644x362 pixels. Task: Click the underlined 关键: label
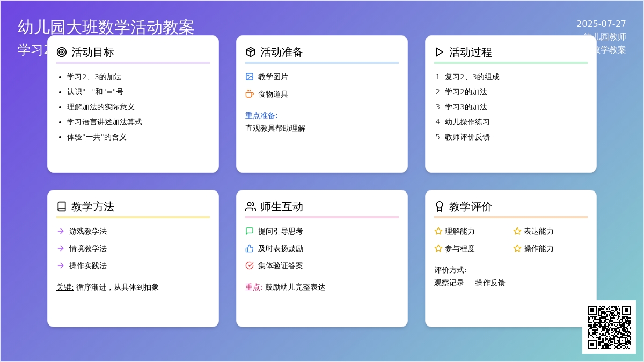pos(65,287)
